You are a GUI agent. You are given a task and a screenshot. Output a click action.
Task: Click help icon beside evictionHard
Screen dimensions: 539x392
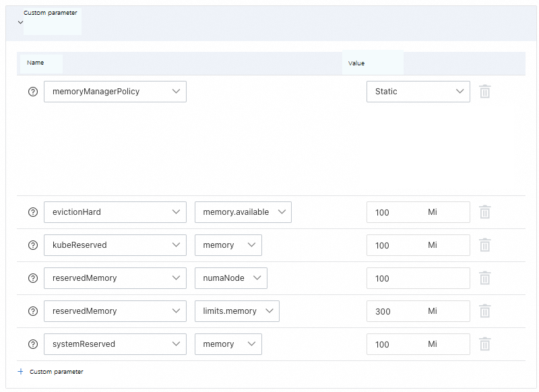(x=33, y=212)
